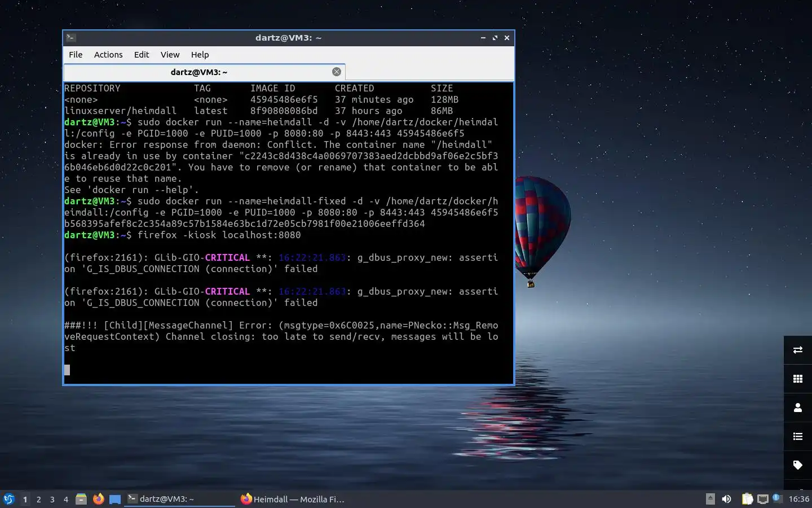Screen dimensions: 812x508
Task: Switch to workspace 1
Action: point(25,500)
